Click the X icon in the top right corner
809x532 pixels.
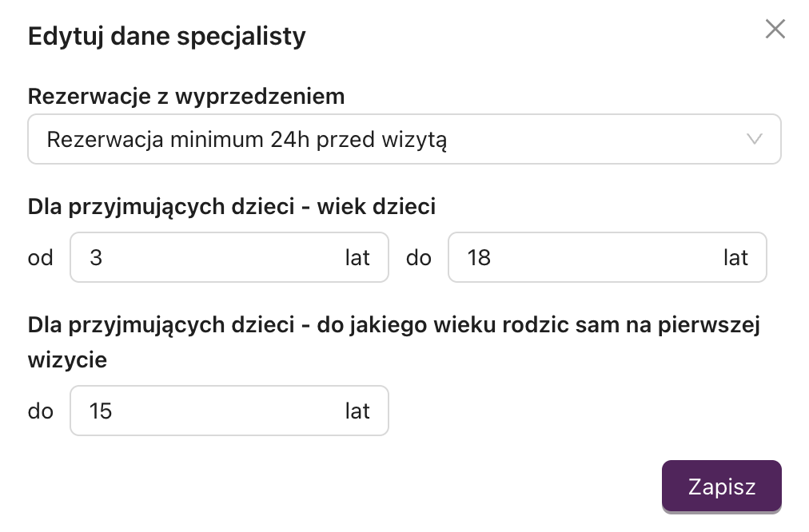pyautogui.click(x=775, y=29)
